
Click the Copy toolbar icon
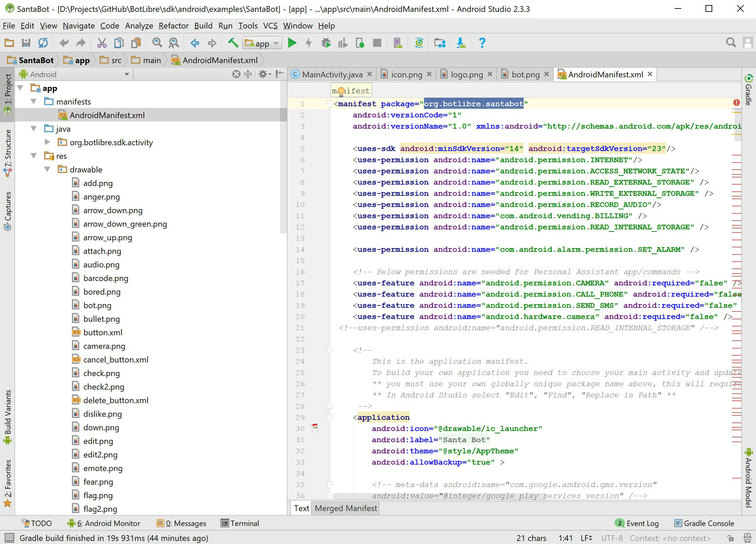pyautogui.click(x=119, y=43)
